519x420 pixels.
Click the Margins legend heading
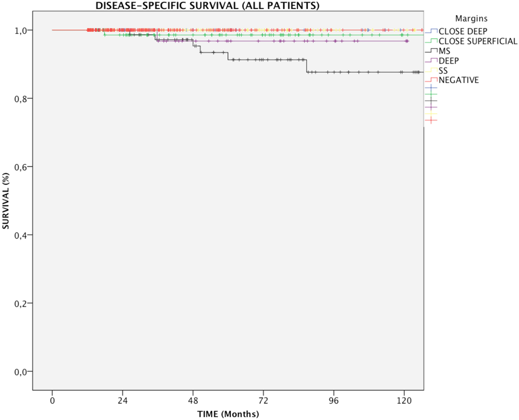tap(471, 19)
